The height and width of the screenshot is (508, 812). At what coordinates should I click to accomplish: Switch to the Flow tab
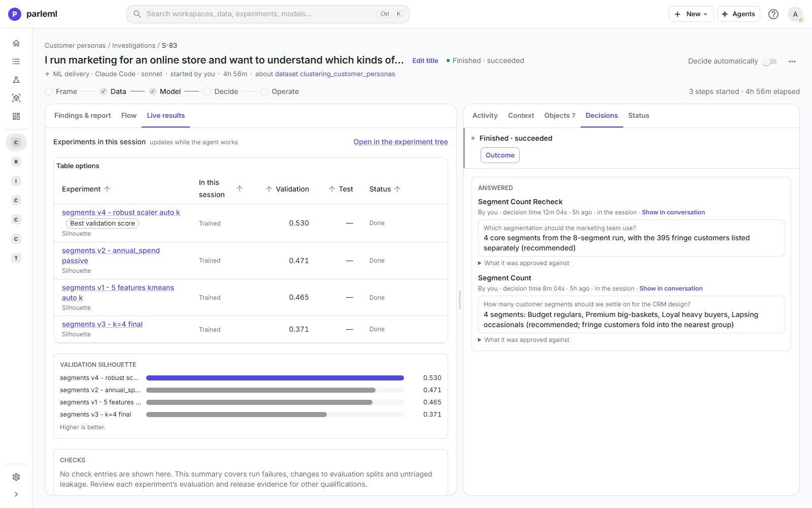coord(129,116)
